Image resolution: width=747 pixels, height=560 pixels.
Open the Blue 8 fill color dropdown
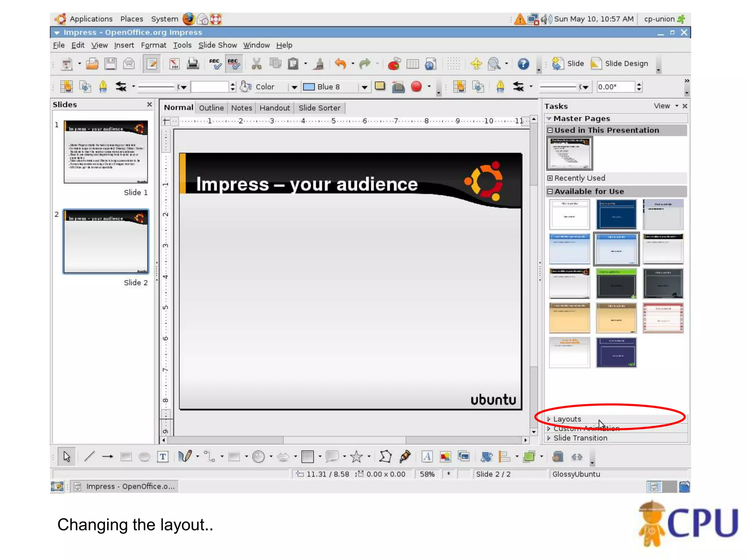[364, 87]
